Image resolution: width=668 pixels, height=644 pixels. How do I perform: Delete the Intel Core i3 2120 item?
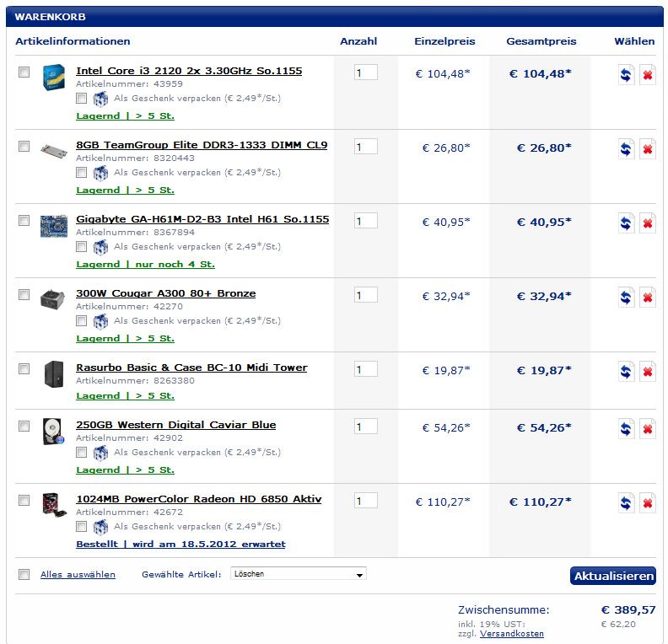coord(648,75)
